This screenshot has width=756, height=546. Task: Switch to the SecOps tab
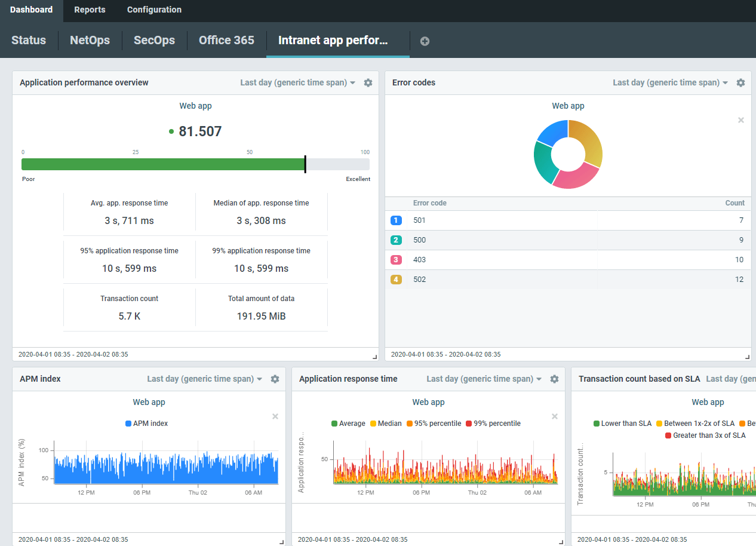pos(154,41)
